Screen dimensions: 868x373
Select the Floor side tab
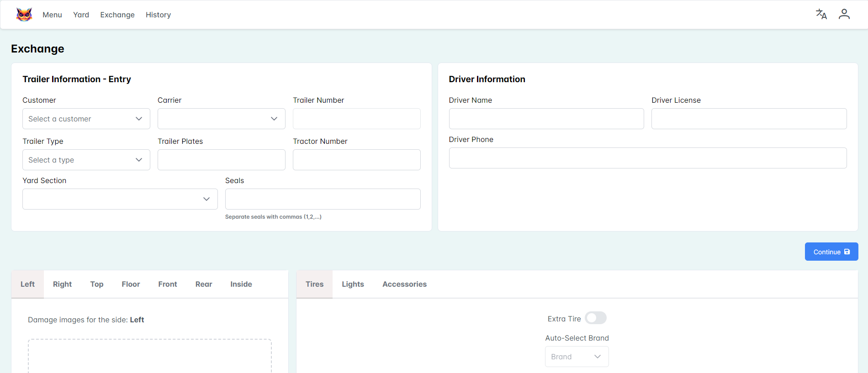point(131,284)
